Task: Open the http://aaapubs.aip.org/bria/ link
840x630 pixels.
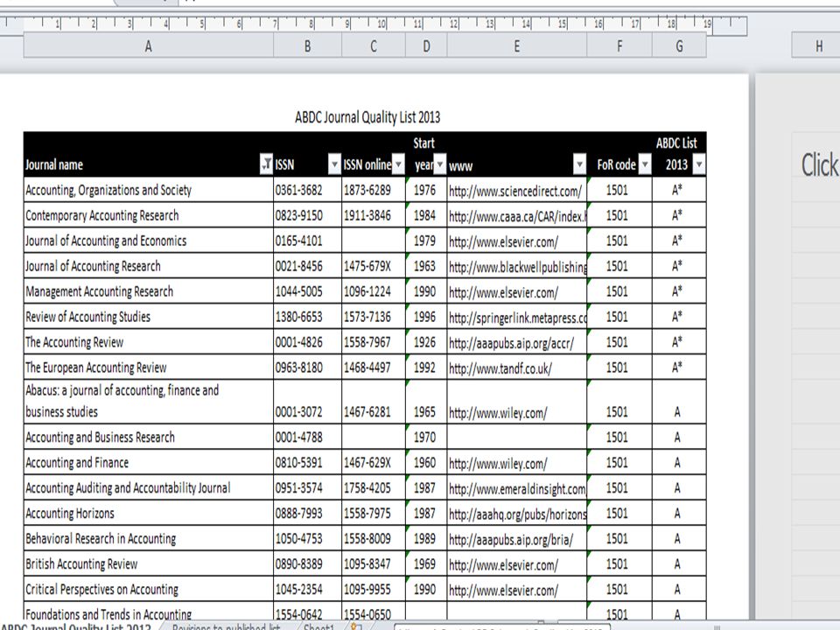Action: 511,539
